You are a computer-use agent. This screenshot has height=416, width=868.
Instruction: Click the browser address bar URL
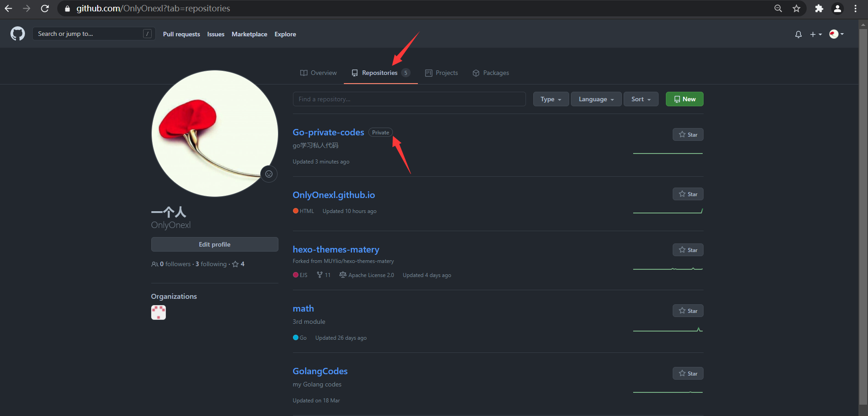click(153, 8)
